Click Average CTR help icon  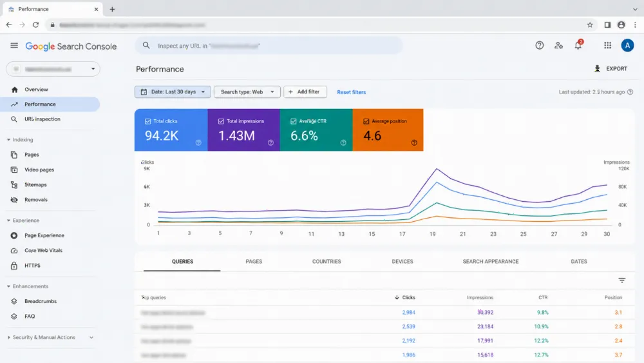[343, 142]
